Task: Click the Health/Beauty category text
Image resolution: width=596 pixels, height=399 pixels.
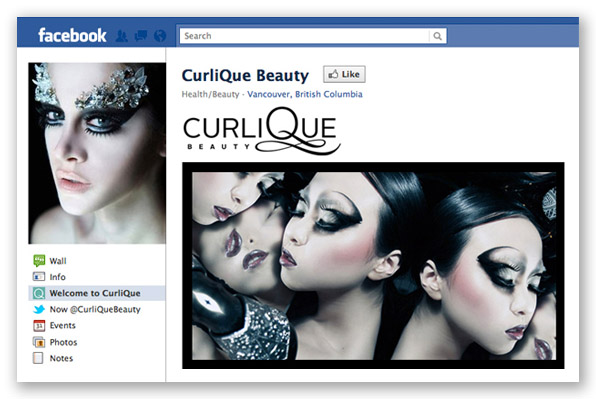Action: pos(210,94)
